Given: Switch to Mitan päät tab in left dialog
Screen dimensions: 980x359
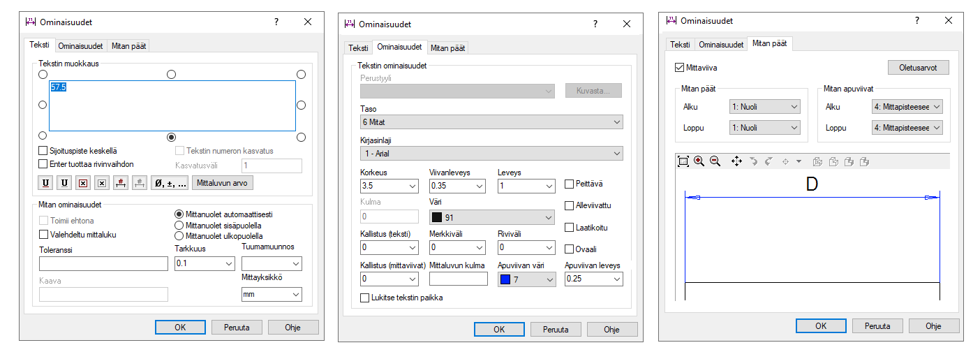Looking at the screenshot, I should [x=128, y=46].
